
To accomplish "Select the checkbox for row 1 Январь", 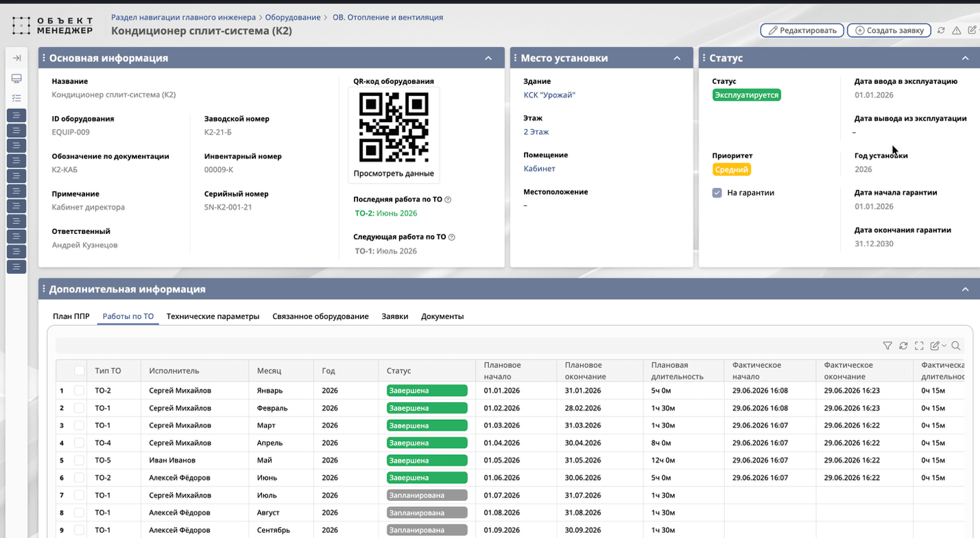I will click(x=80, y=390).
